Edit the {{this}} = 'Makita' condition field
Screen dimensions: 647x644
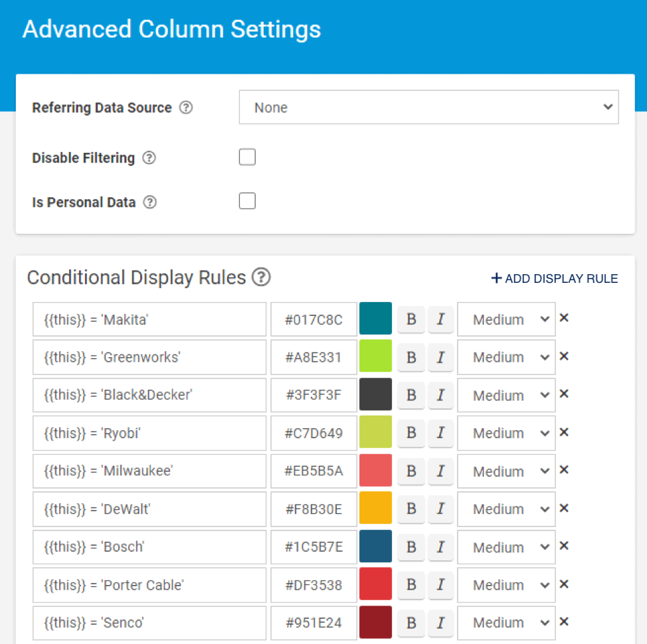149,319
